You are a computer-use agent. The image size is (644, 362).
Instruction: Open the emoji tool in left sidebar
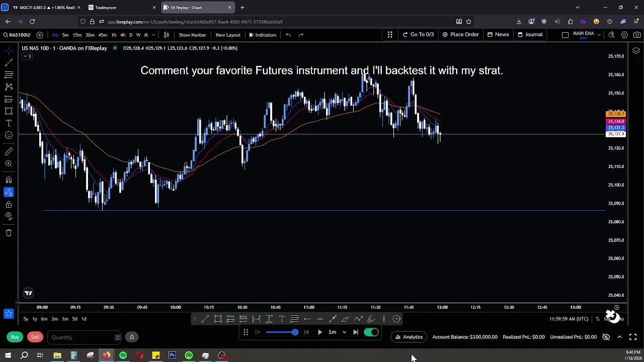(9, 135)
